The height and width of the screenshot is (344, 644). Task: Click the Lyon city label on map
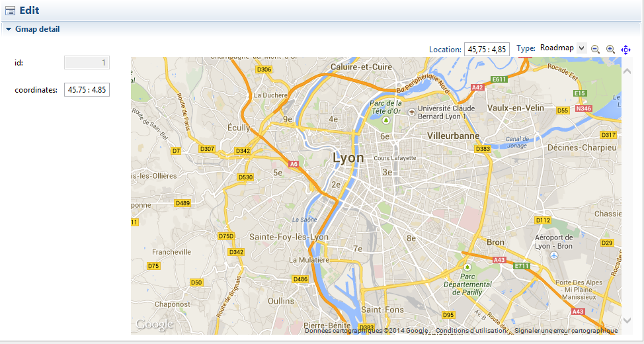pos(348,159)
